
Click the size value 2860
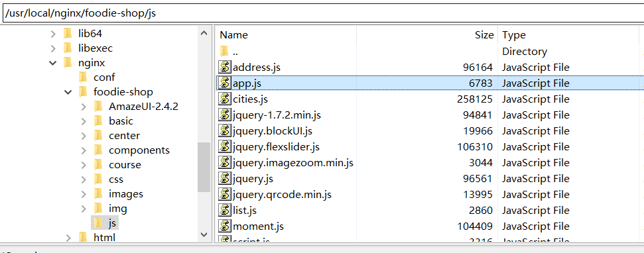pyautogui.click(x=481, y=211)
